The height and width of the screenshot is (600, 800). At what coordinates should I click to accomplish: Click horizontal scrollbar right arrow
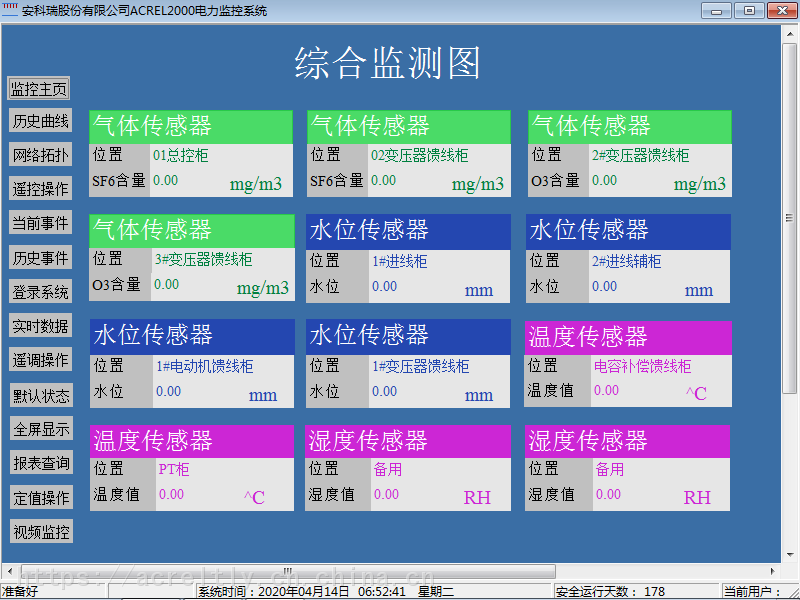point(773,571)
